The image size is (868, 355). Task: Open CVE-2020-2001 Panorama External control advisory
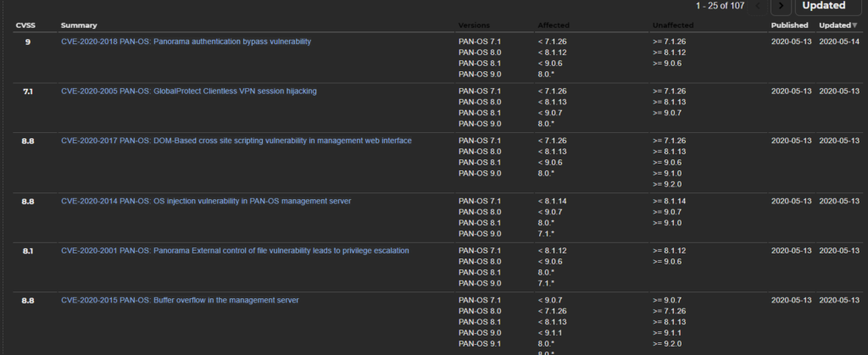click(x=235, y=251)
